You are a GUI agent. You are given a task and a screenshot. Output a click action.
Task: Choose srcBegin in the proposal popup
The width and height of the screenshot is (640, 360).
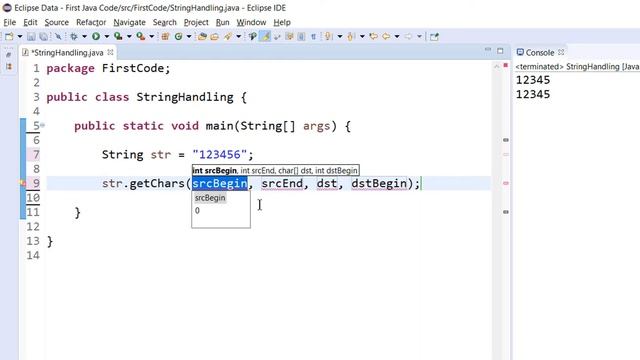point(210,198)
